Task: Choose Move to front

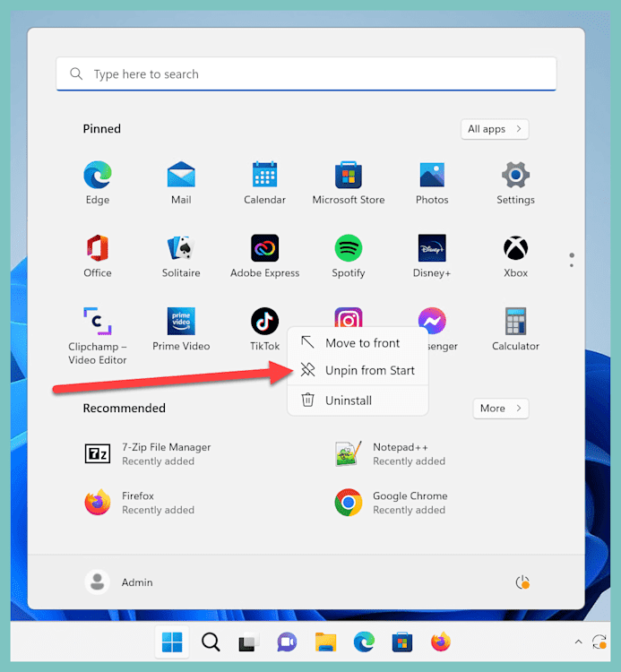Action: (x=358, y=343)
